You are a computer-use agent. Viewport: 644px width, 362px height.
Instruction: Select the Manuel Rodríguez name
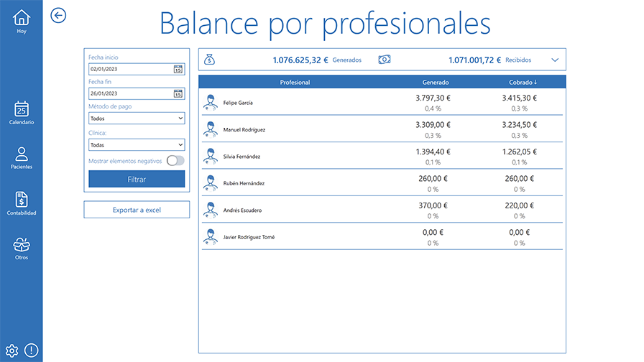[x=244, y=130]
